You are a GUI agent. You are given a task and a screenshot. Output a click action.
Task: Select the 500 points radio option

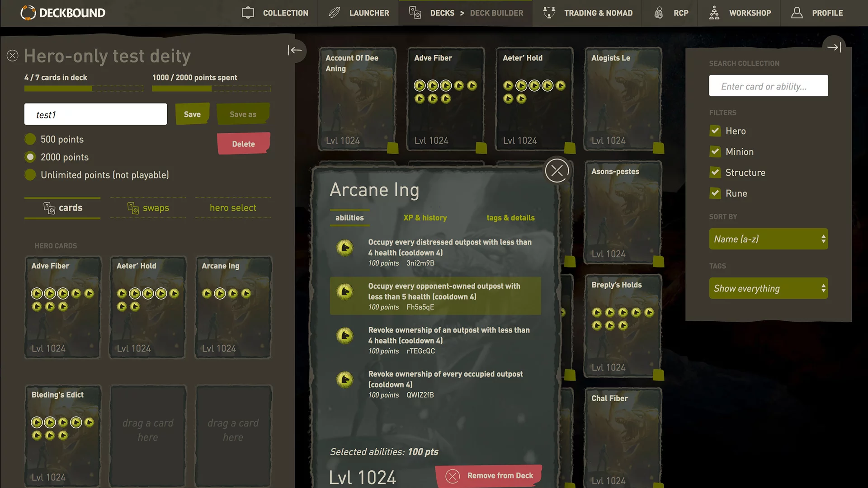click(x=30, y=139)
